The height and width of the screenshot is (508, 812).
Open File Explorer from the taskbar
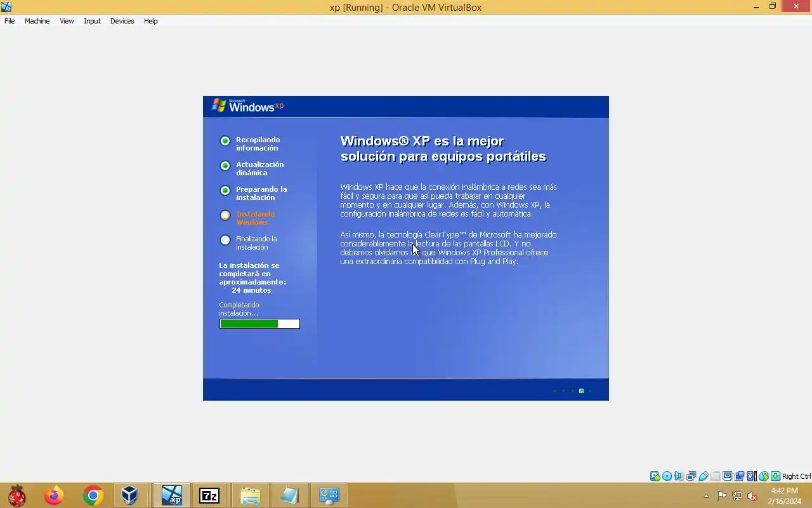pos(250,495)
